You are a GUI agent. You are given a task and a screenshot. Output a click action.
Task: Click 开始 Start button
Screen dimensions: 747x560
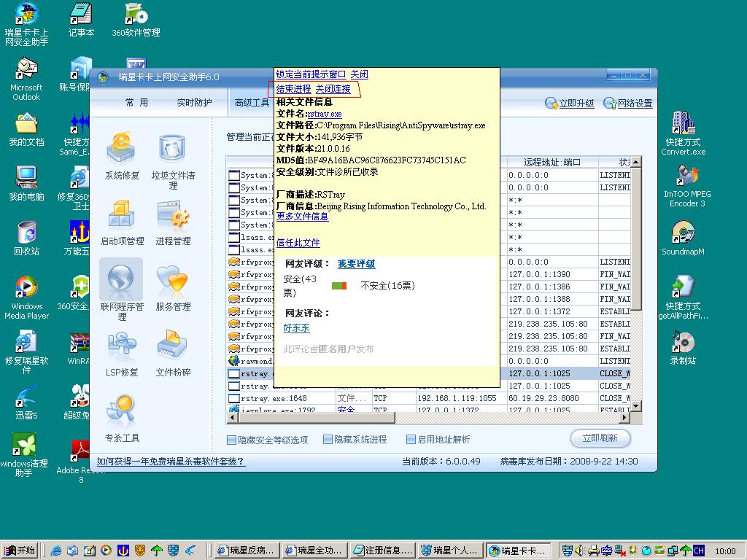(20, 551)
